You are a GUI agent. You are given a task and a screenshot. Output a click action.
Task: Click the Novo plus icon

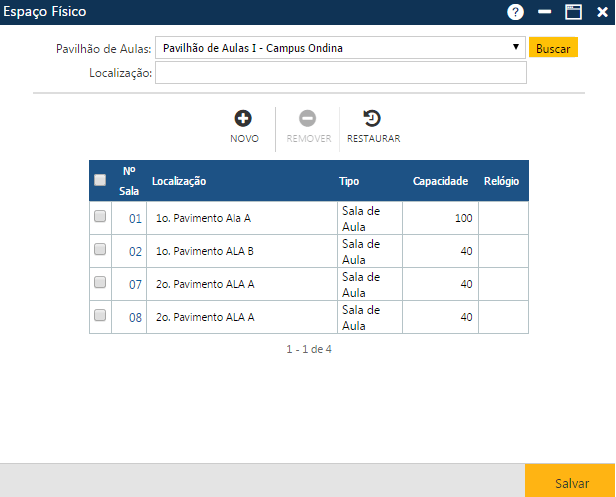243,119
